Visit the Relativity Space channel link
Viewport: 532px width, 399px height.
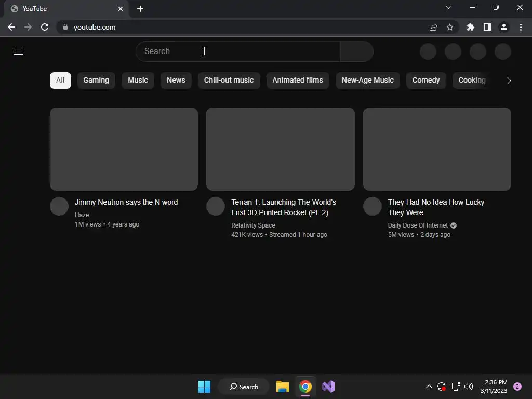click(x=253, y=225)
